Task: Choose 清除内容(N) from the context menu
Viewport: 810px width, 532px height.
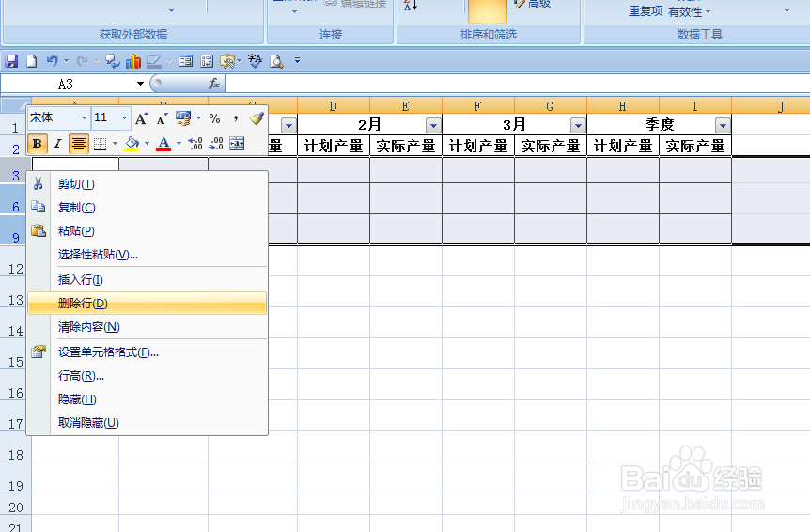Action: (148, 327)
